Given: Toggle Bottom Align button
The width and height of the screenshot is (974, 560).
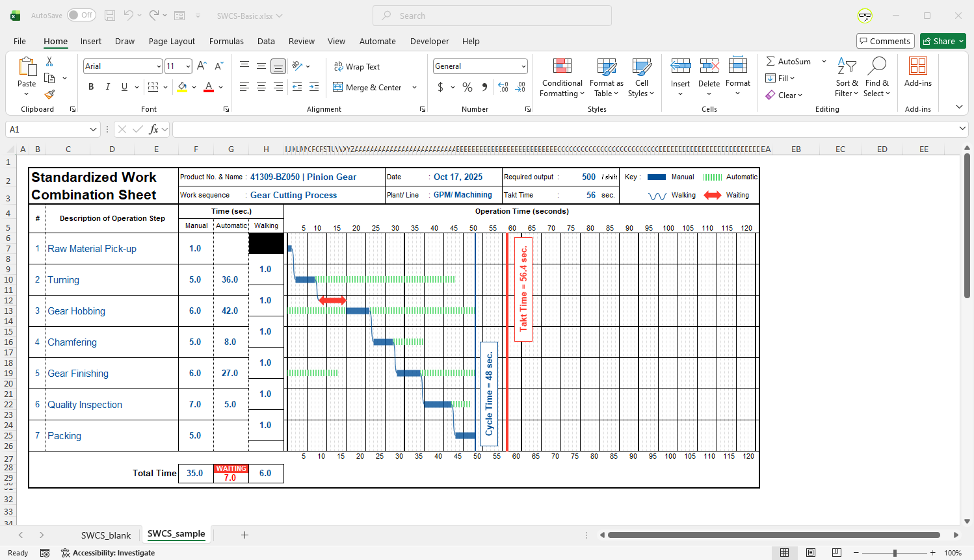Looking at the screenshot, I should 278,66.
